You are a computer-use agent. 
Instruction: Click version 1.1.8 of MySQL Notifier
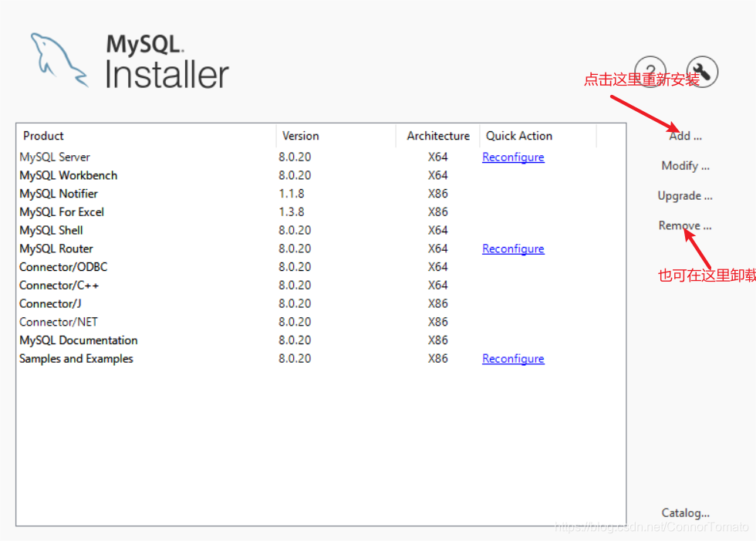coord(292,194)
